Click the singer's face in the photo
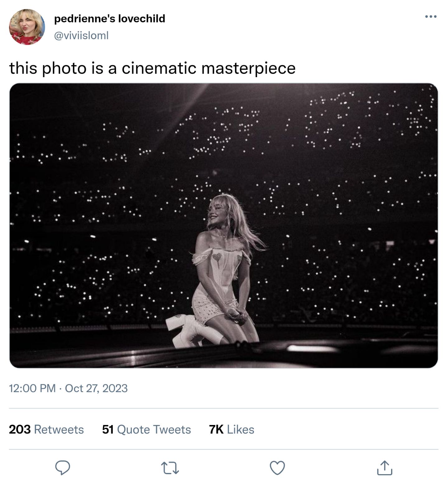 pyautogui.click(x=216, y=212)
